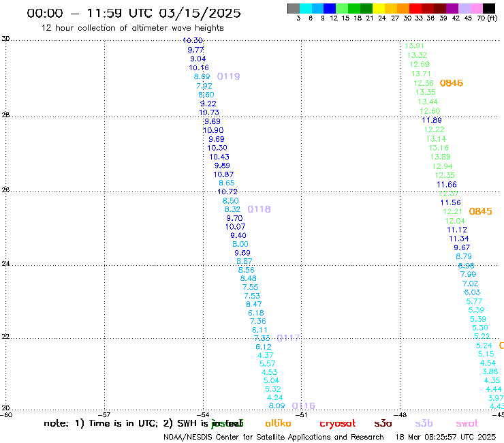Click the wave height value '4.24'

(x=275, y=397)
